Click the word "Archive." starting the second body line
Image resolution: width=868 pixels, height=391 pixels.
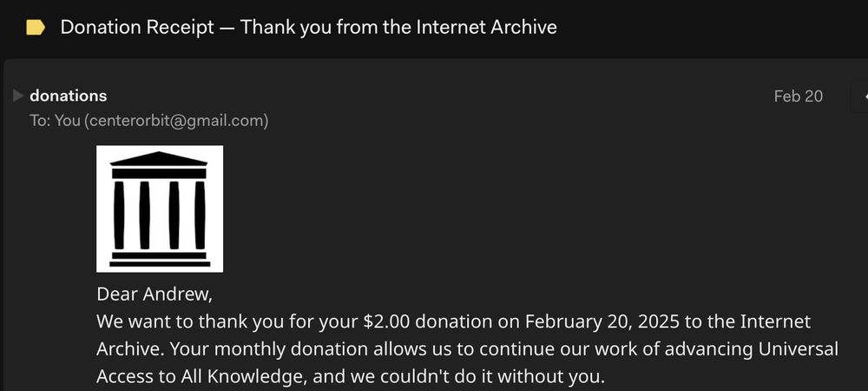tap(129, 349)
